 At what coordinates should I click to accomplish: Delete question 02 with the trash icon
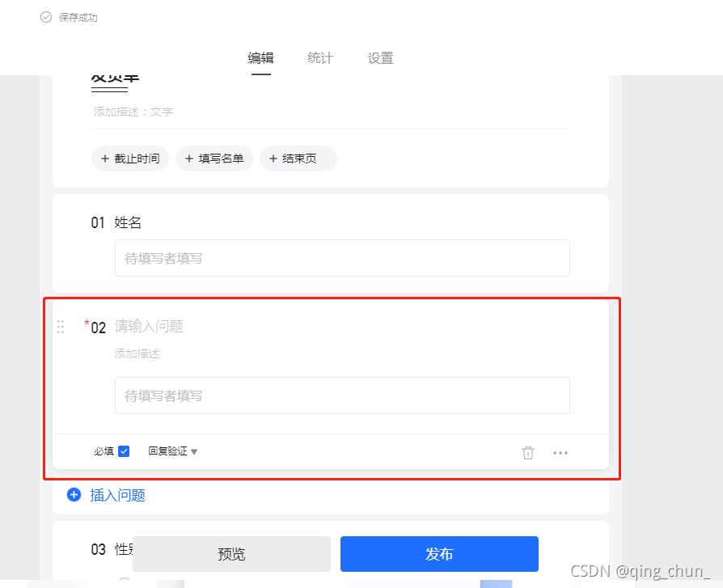click(528, 453)
